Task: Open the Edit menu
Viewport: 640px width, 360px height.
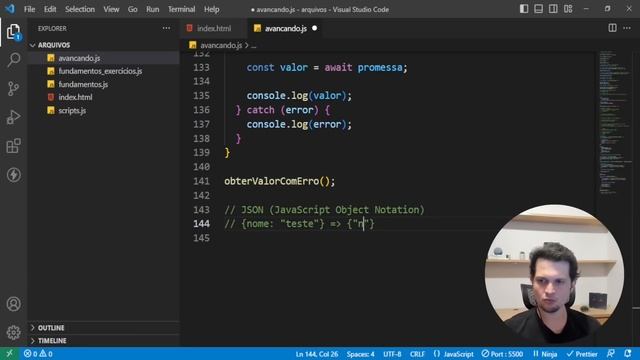Action: [50, 9]
